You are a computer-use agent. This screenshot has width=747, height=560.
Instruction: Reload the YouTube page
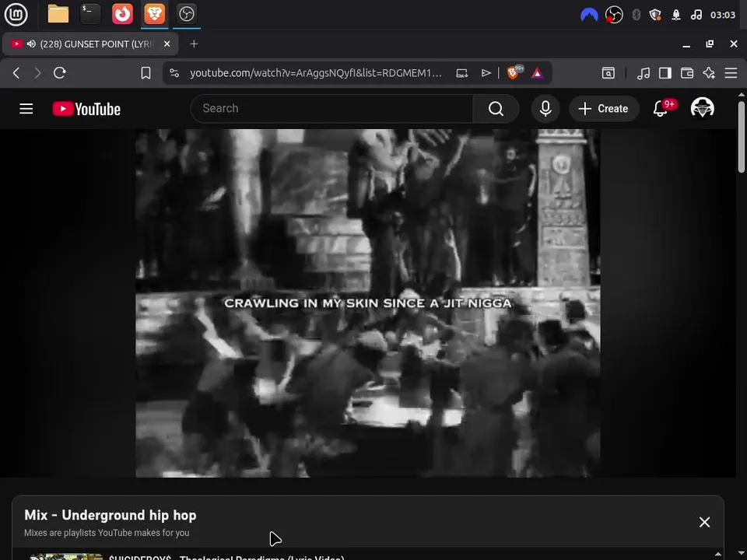(60, 73)
